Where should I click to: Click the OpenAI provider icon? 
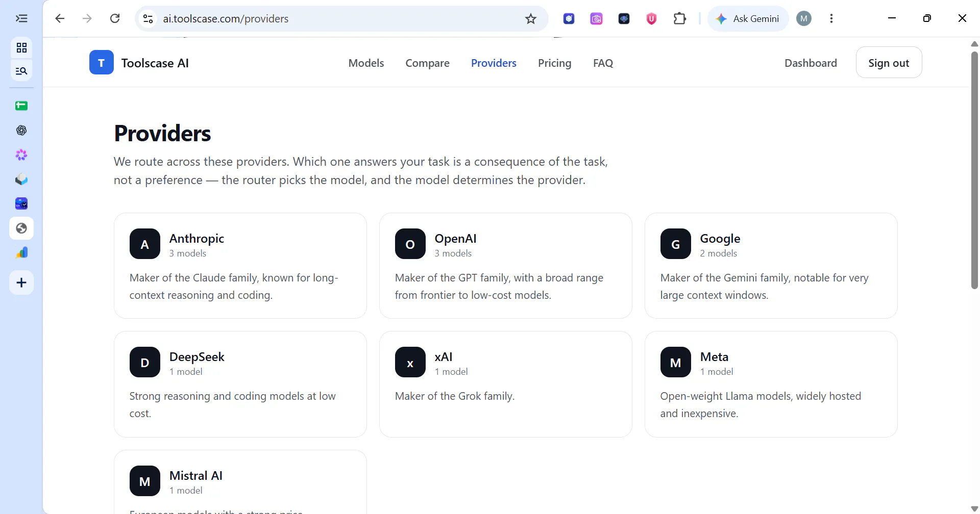[410, 244]
